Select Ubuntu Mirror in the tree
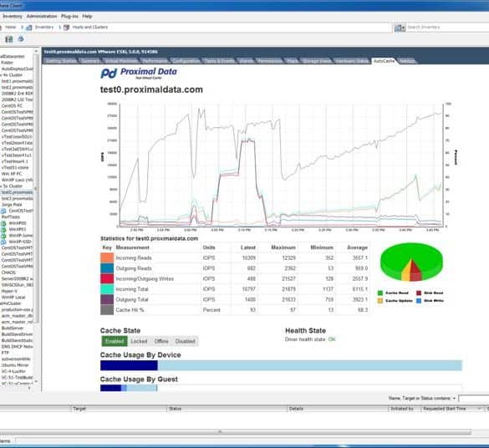This screenshot has height=448, width=489. click(15, 365)
